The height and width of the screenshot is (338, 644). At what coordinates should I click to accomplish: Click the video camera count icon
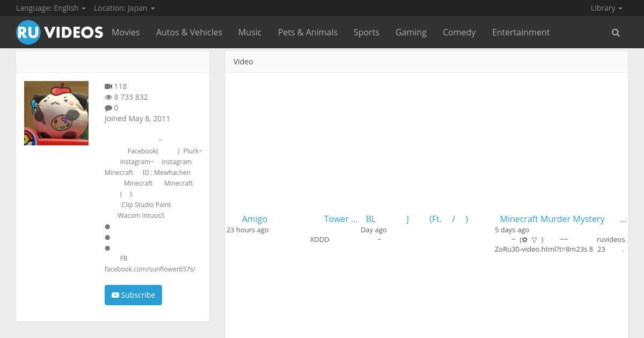point(108,86)
